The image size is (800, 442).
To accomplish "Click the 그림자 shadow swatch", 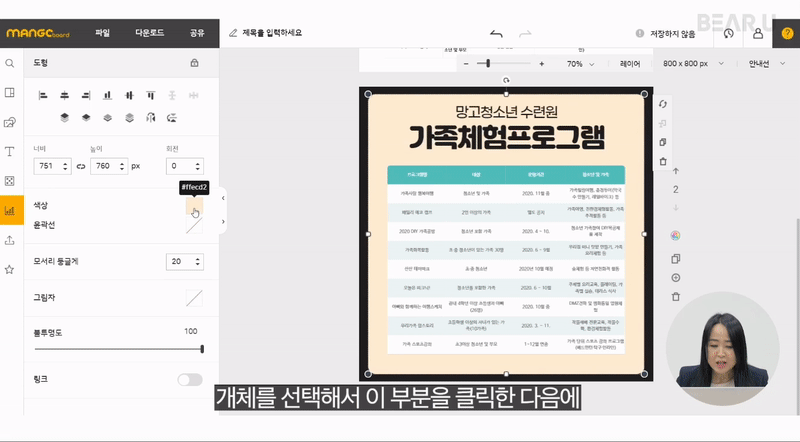I will (x=194, y=298).
